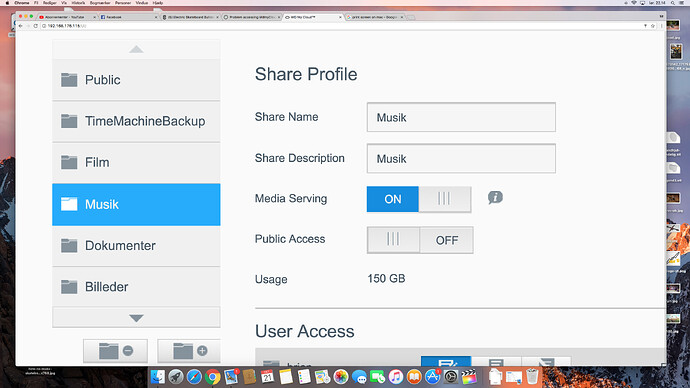Open Mail from the dock
The width and height of the screenshot is (690, 388).
point(231,377)
